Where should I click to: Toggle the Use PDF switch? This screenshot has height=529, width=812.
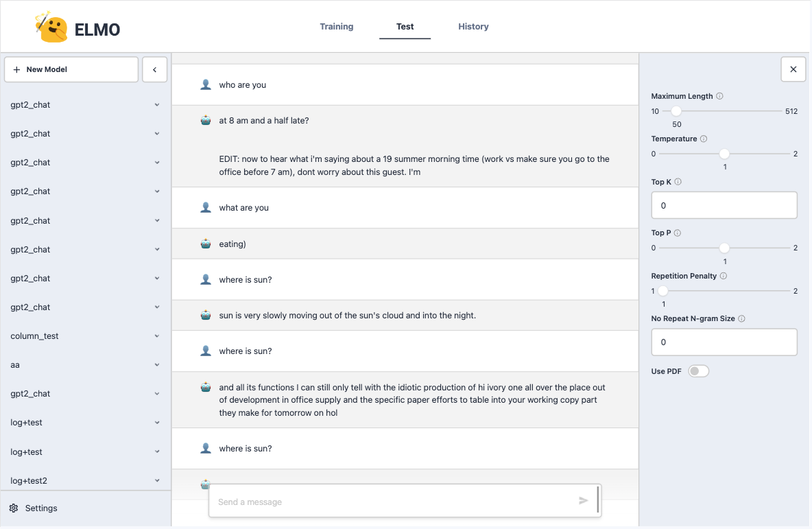[x=698, y=371]
